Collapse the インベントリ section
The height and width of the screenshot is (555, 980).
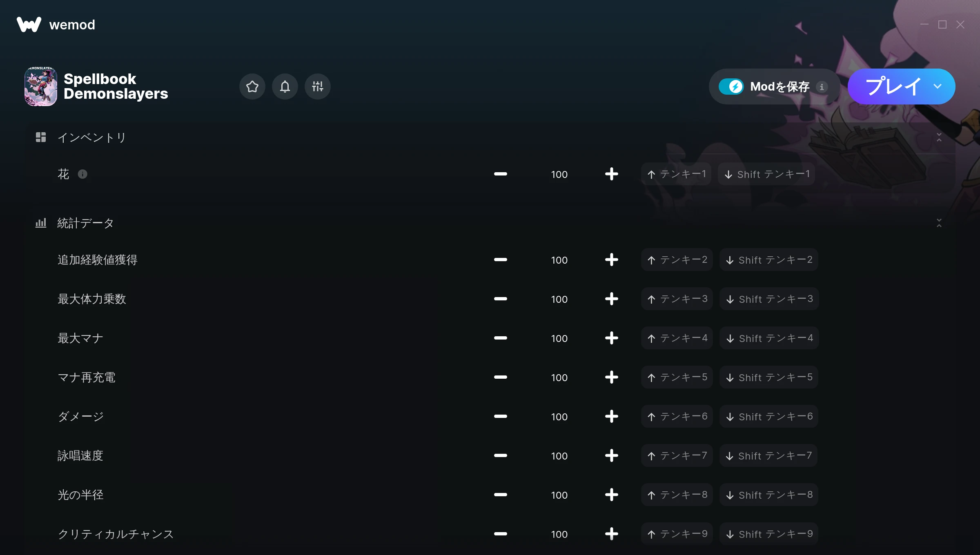[x=939, y=138]
